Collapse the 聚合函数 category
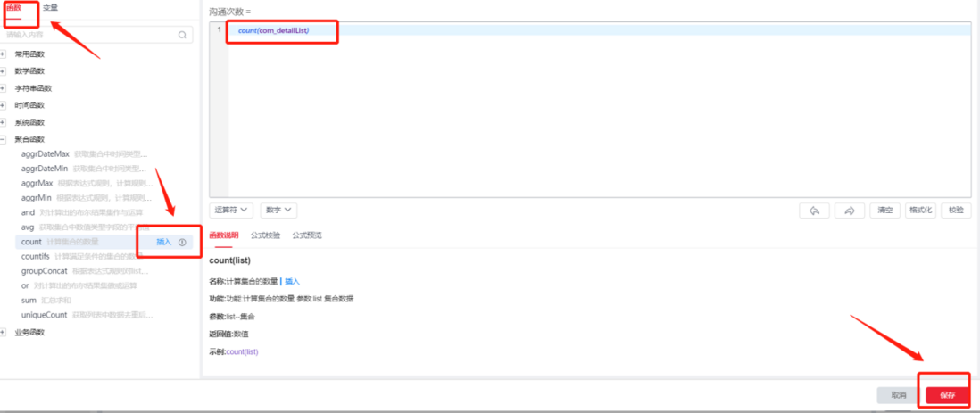The width and height of the screenshot is (980, 413). click(4, 139)
